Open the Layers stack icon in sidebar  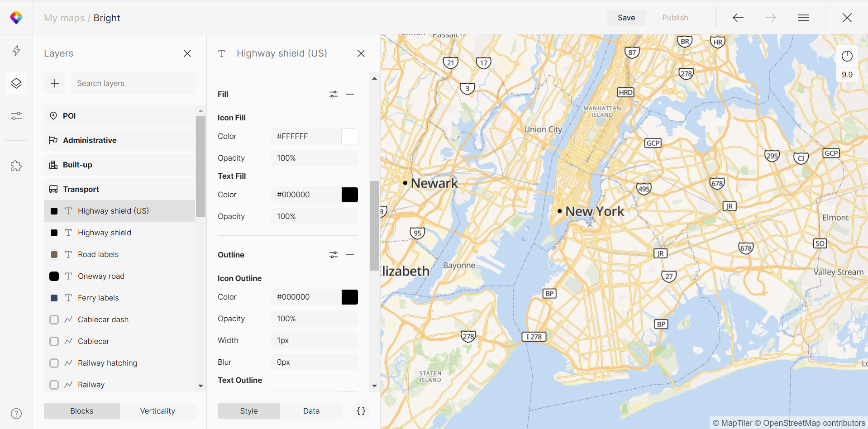pos(16,83)
